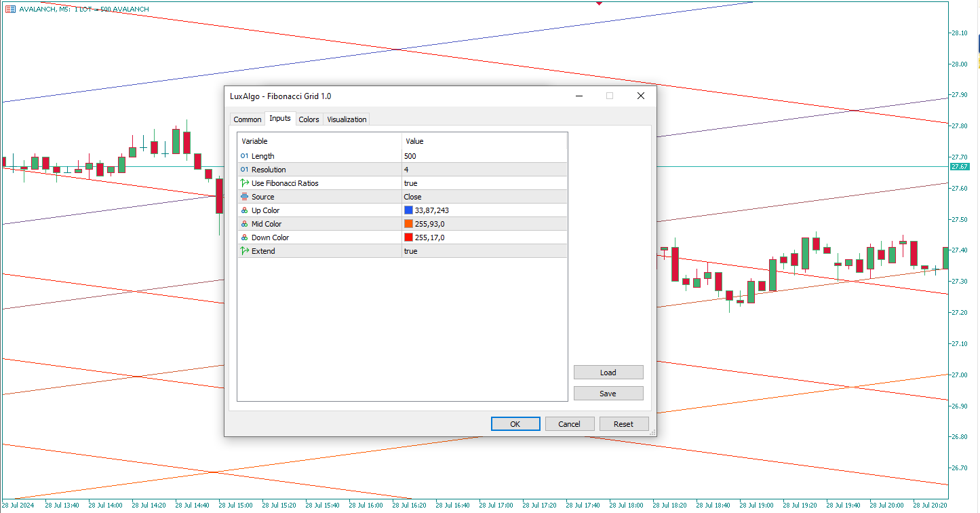Image resolution: width=980 pixels, height=513 pixels.
Task: Click the Up Color palette icon
Action: pyautogui.click(x=244, y=210)
